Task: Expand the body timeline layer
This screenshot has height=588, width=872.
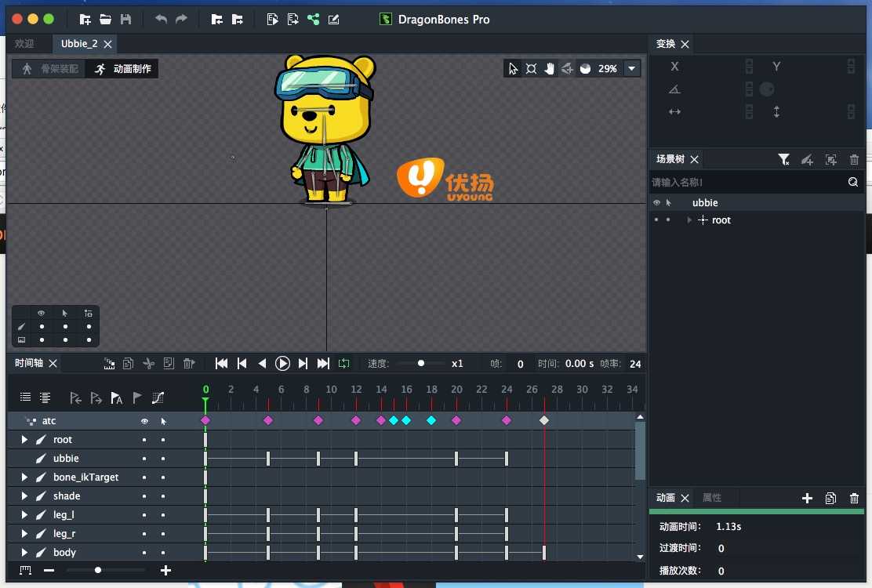Action: point(24,553)
